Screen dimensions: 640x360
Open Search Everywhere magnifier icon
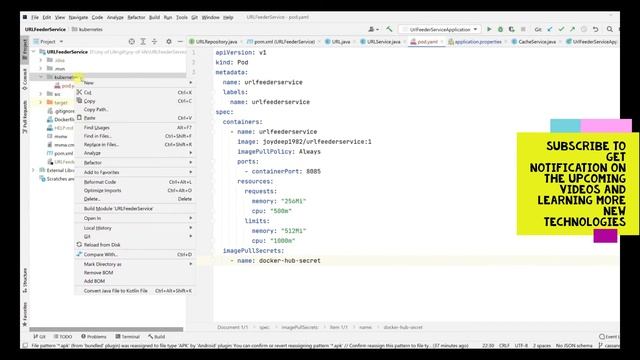coord(609,29)
